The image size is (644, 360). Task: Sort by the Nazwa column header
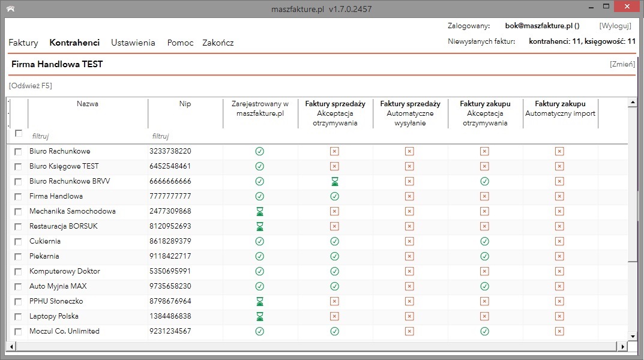point(88,104)
